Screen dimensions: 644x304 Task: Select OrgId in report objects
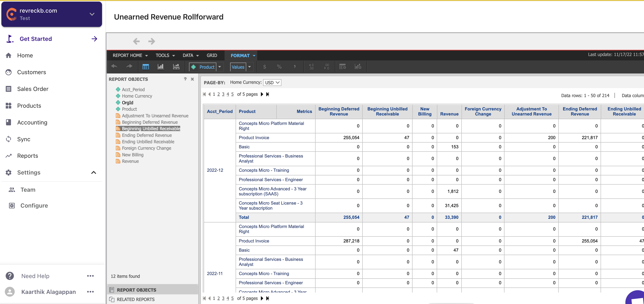pyautogui.click(x=128, y=102)
